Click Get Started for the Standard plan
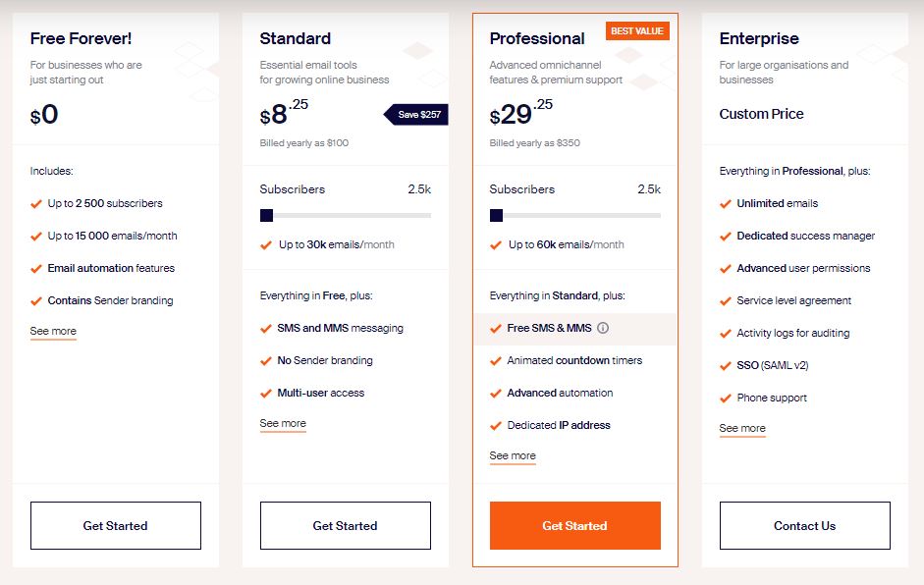This screenshot has width=924, height=585. pyautogui.click(x=346, y=526)
